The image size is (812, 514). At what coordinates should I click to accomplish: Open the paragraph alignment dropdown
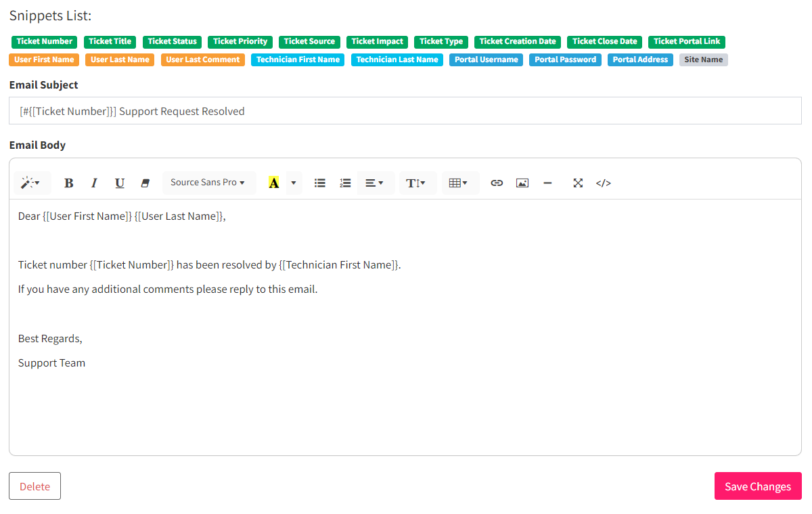(375, 183)
